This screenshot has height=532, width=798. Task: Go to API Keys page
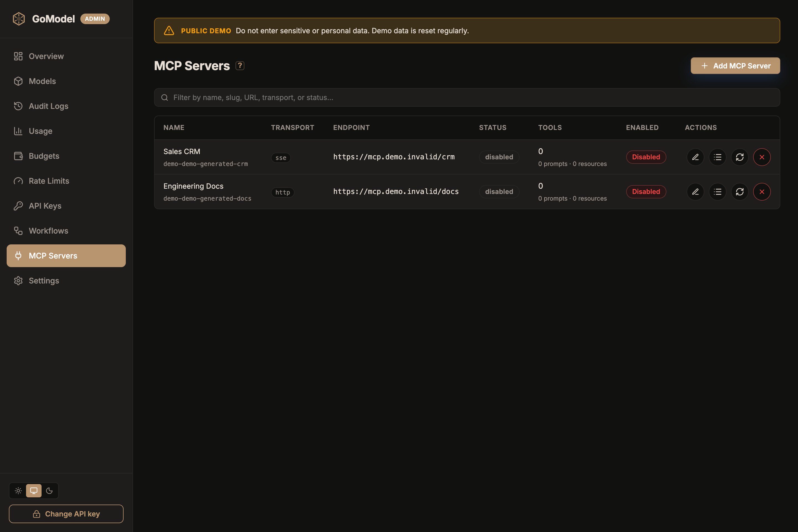click(x=66, y=206)
